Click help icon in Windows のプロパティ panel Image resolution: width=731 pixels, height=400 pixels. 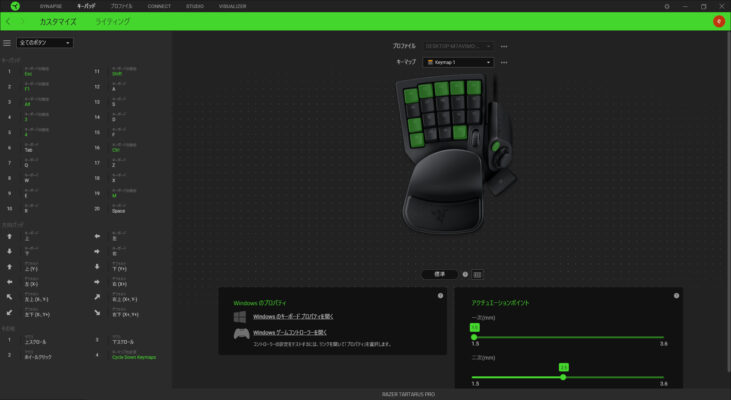[440, 296]
